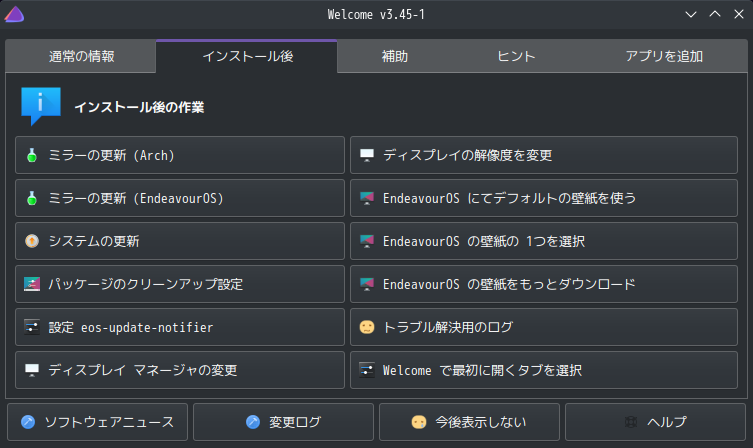The width and height of the screenshot is (753, 448).
Task: Click the EndeavourOS logo in title bar
Action: (14, 14)
